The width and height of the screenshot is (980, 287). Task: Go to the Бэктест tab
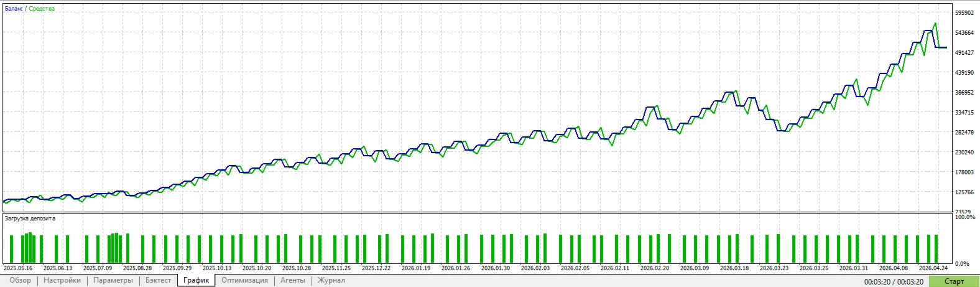coord(159,280)
